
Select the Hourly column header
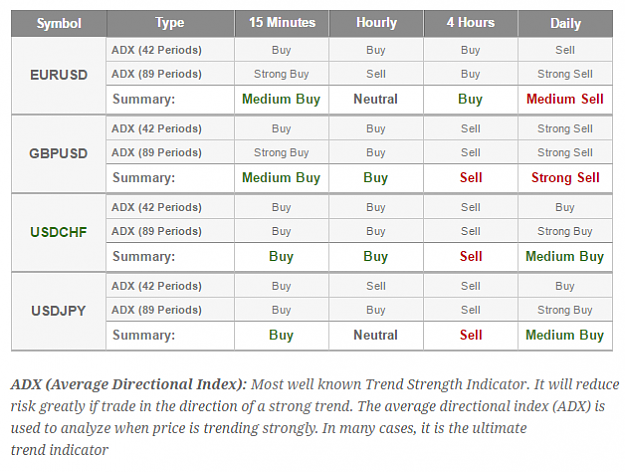tap(376, 23)
